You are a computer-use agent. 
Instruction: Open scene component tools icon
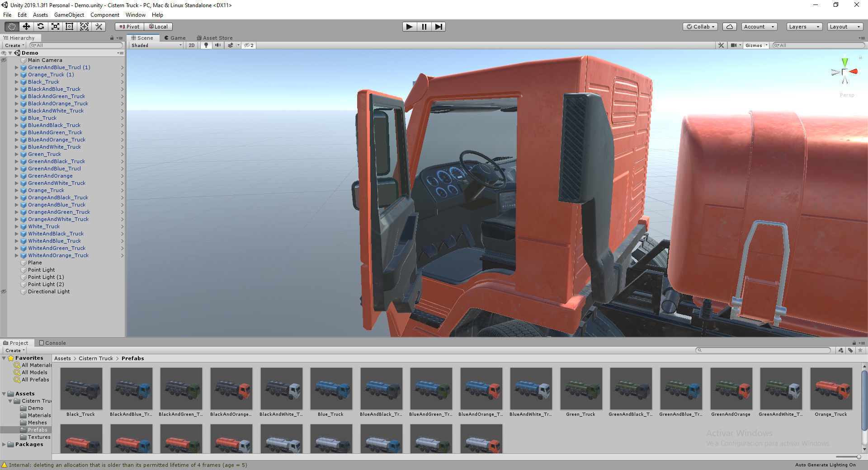coord(721,45)
